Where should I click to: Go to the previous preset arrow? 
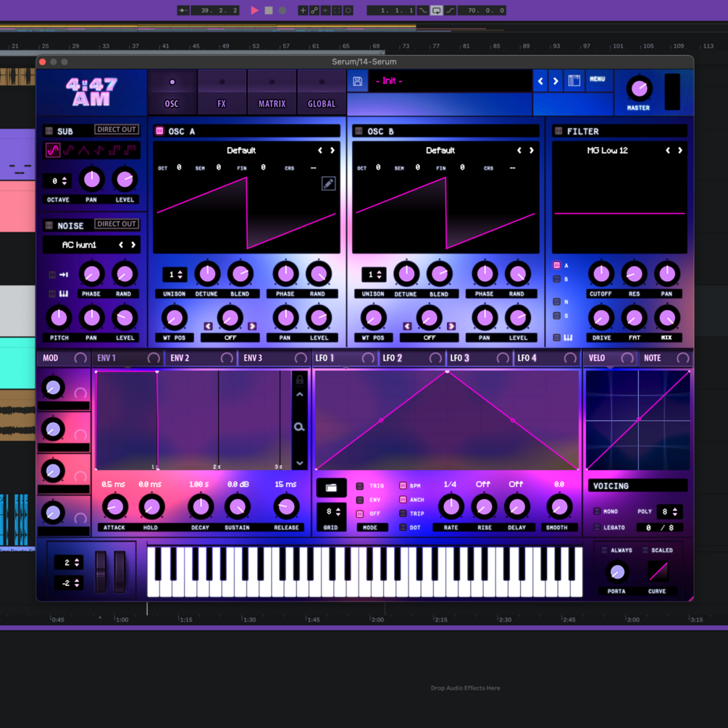point(540,81)
